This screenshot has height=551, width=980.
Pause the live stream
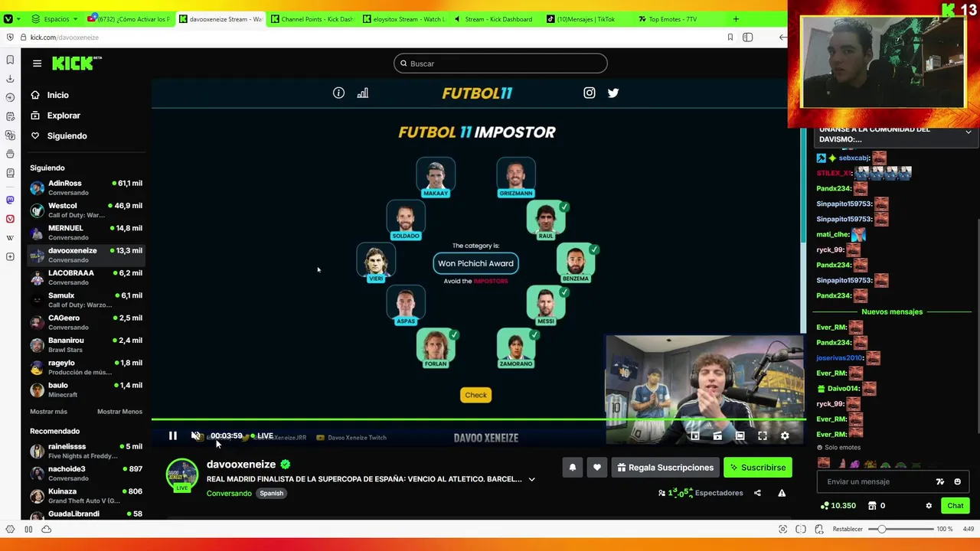(172, 435)
